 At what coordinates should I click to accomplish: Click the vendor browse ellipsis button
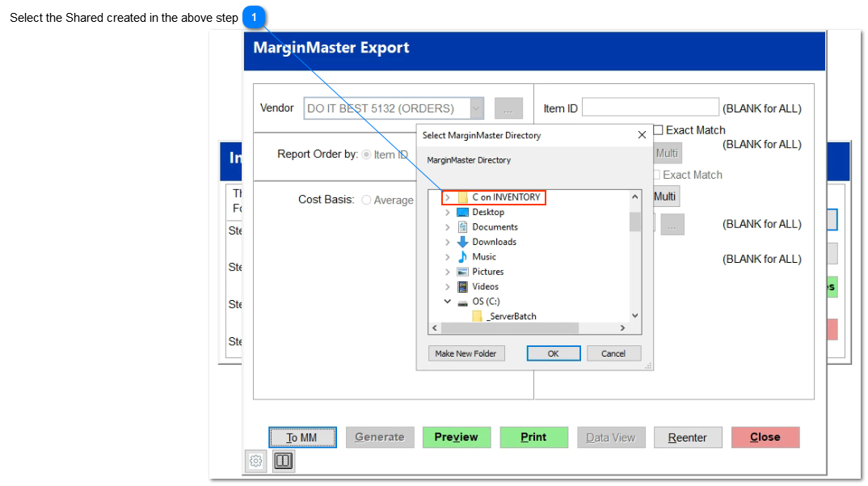(508, 108)
